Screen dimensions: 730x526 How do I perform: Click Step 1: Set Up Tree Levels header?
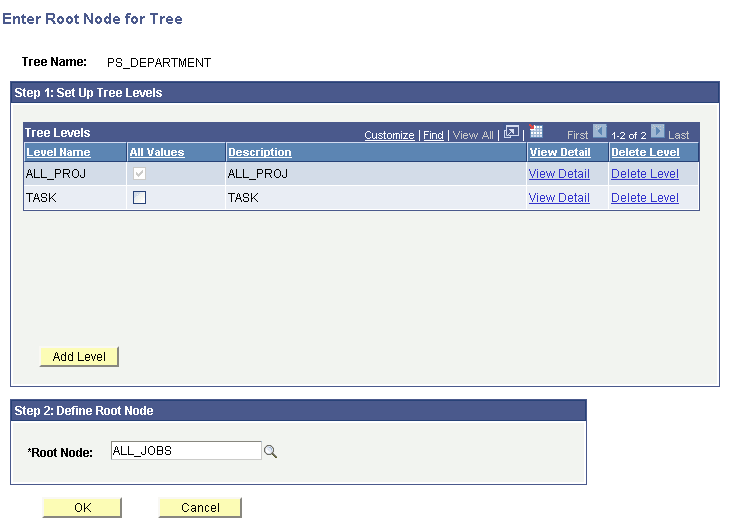click(88, 93)
